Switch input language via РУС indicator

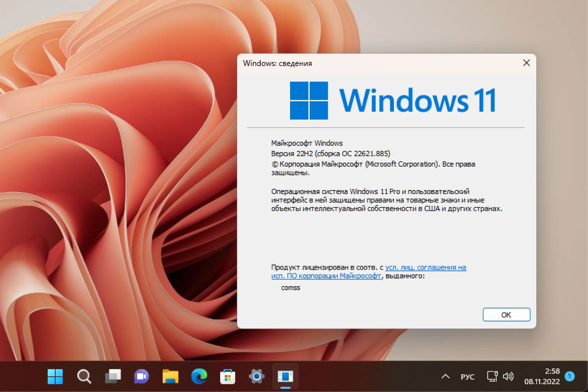[x=468, y=376]
